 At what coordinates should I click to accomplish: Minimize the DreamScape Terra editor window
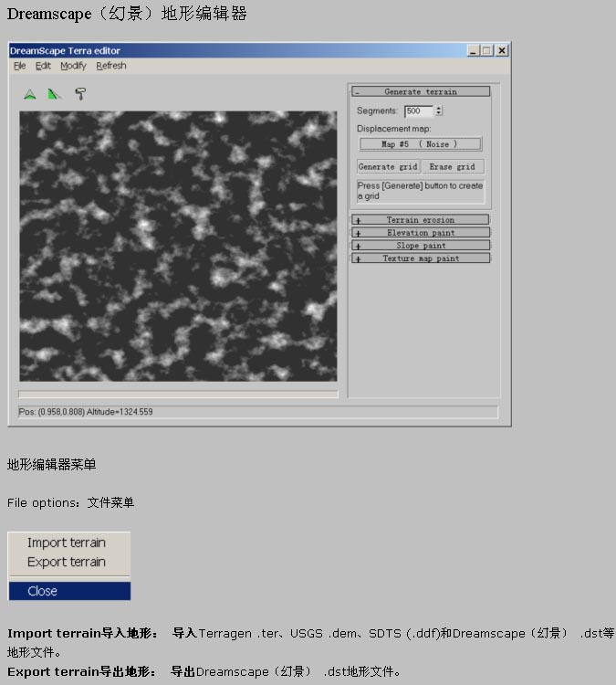point(473,50)
